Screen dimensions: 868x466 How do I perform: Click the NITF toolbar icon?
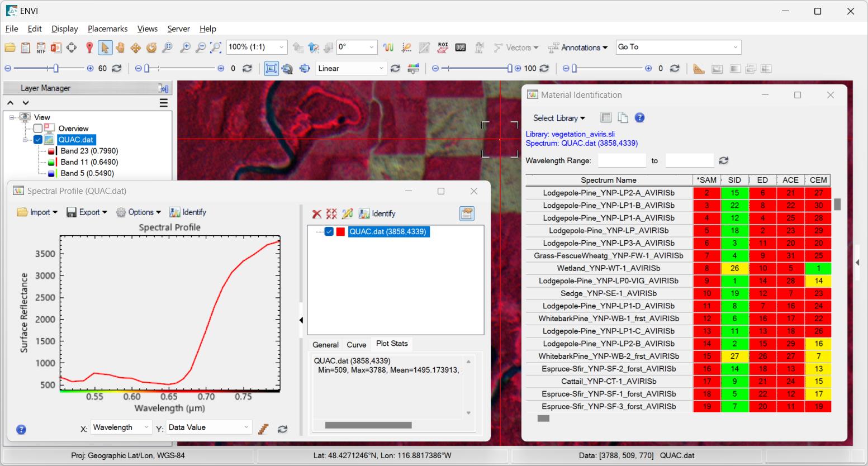click(x=41, y=47)
